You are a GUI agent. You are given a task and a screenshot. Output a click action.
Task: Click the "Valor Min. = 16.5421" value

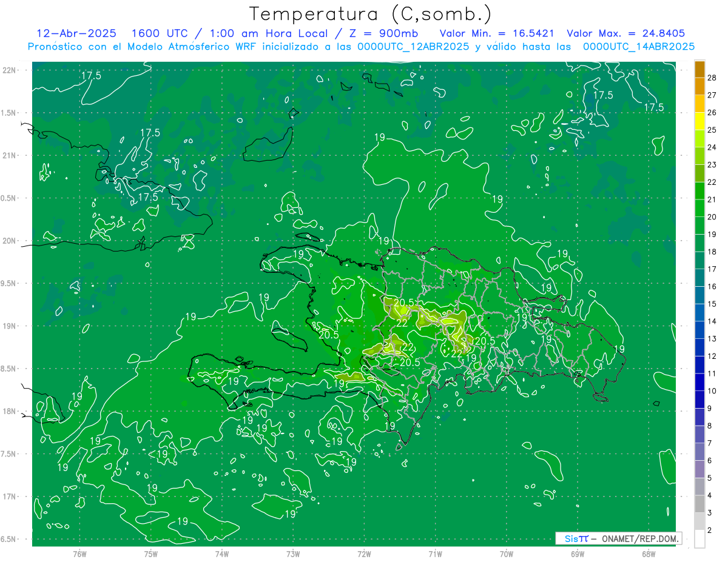click(x=497, y=33)
